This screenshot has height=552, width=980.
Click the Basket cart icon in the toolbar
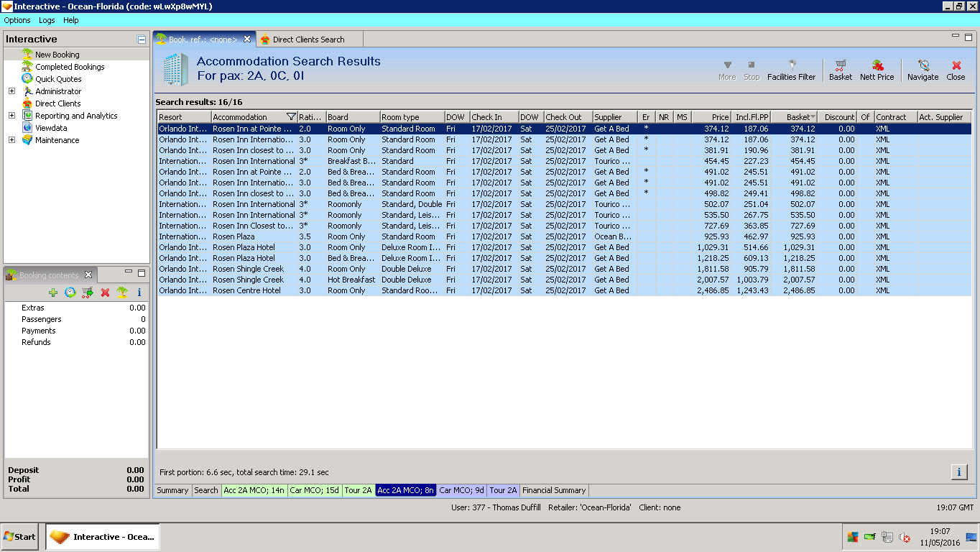[x=840, y=65]
